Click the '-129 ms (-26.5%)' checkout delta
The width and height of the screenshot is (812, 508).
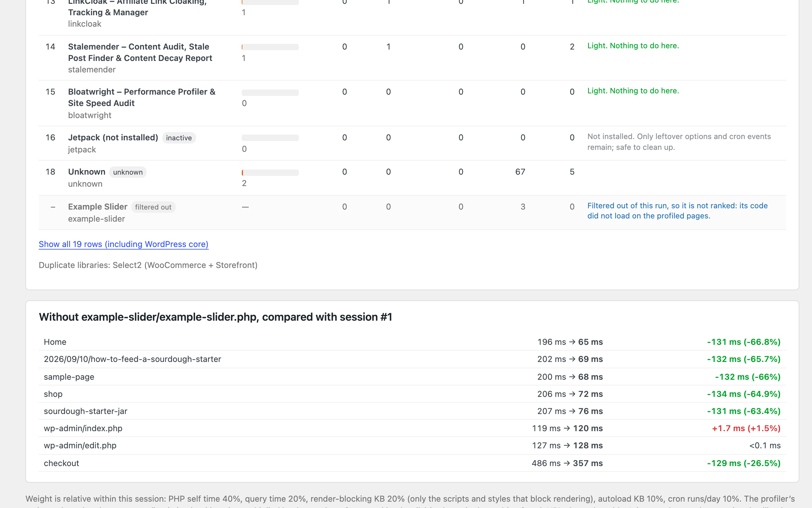tap(743, 463)
